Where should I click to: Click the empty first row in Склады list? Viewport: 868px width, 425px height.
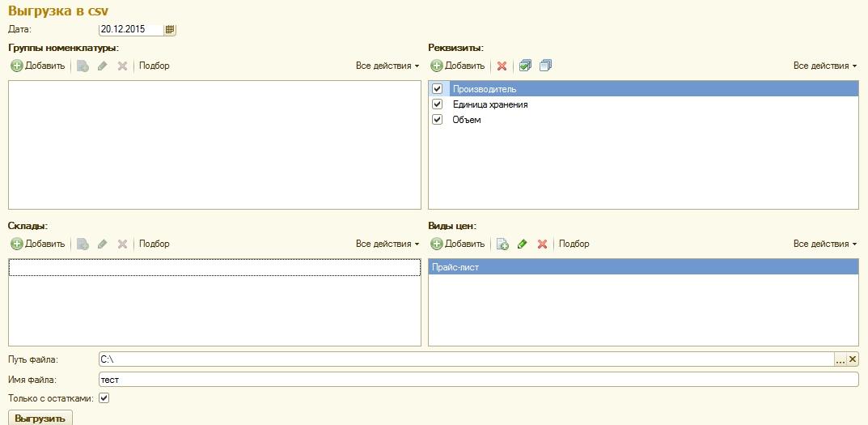pyautogui.click(x=215, y=268)
